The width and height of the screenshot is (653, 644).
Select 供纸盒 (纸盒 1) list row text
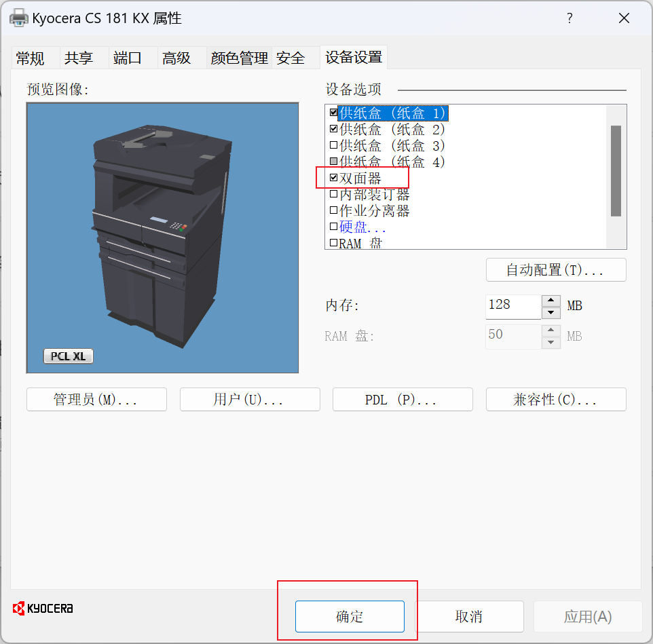coord(393,113)
